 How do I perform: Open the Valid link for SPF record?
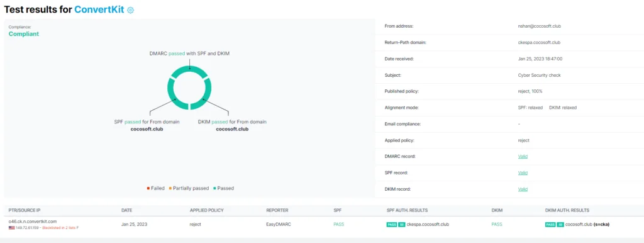pos(523,172)
